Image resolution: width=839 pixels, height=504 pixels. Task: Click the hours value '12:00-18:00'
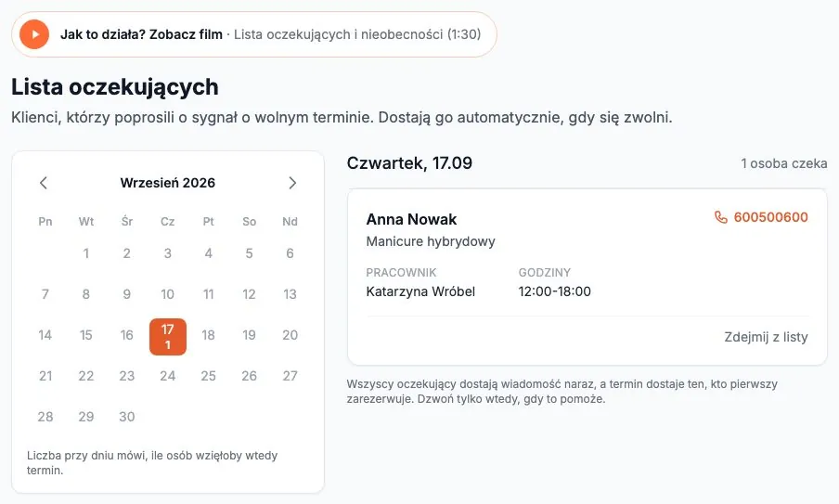554,291
